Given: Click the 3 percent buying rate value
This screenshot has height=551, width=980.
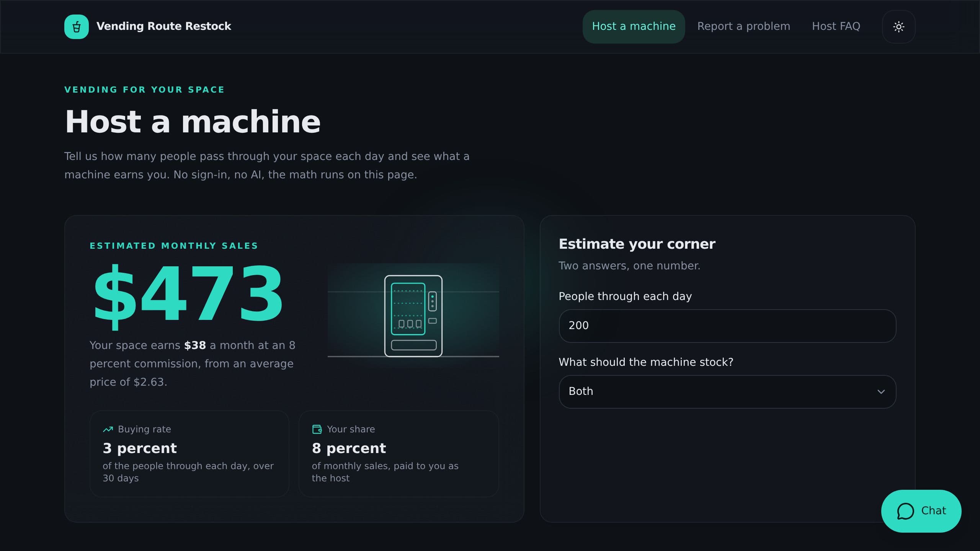Looking at the screenshot, I should point(140,448).
